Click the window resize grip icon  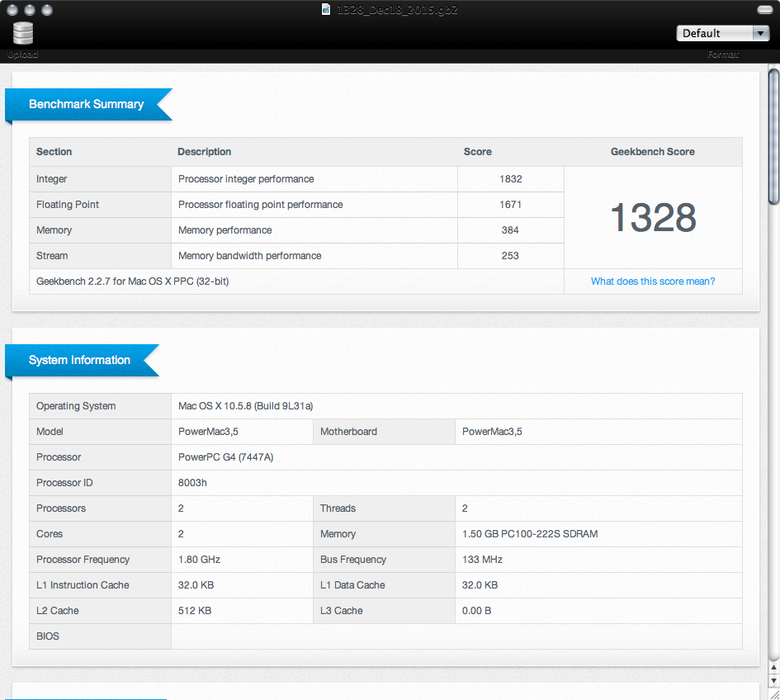click(774, 694)
